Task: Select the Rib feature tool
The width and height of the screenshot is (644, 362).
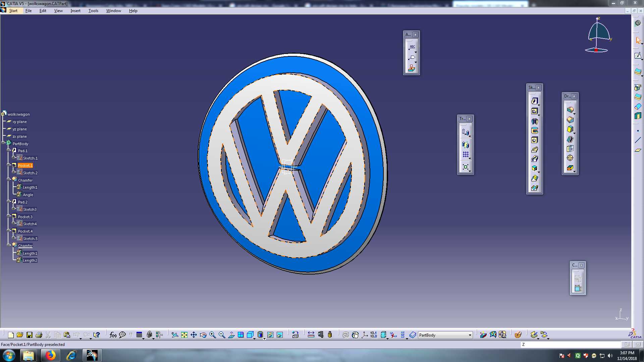Action: tap(535, 149)
